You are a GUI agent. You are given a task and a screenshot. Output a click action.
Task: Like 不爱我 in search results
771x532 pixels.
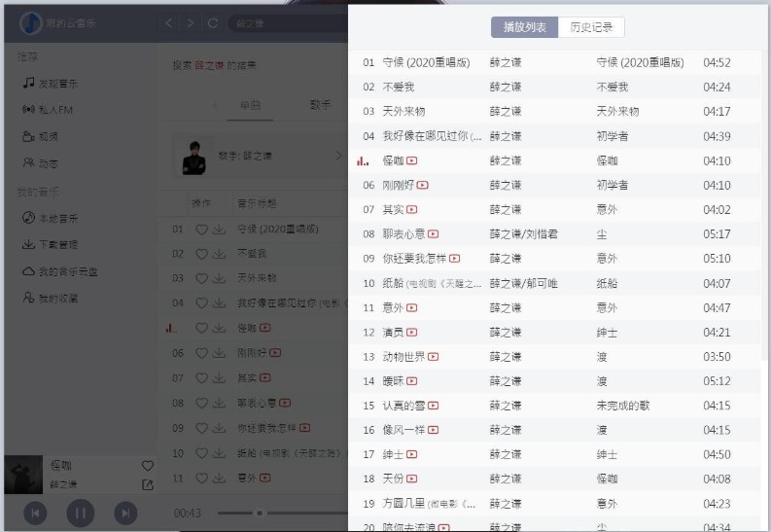pos(201,254)
